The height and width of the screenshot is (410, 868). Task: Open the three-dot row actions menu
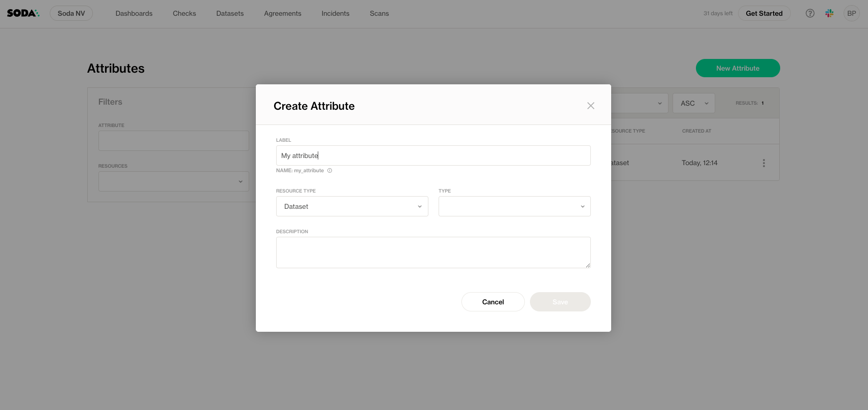(763, 163)
